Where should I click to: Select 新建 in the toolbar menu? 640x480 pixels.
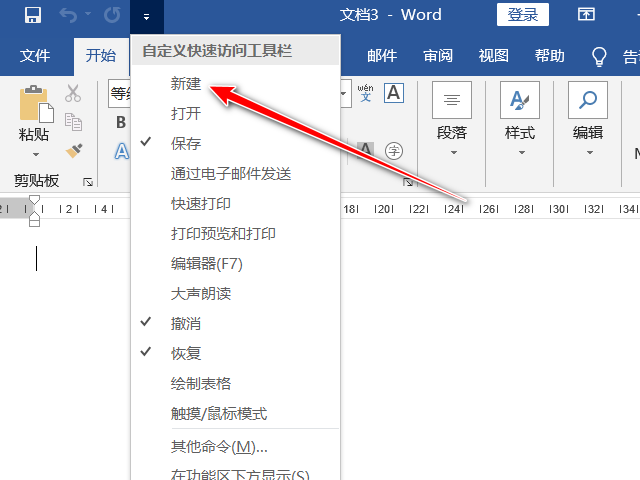click(x=236, y=84)
